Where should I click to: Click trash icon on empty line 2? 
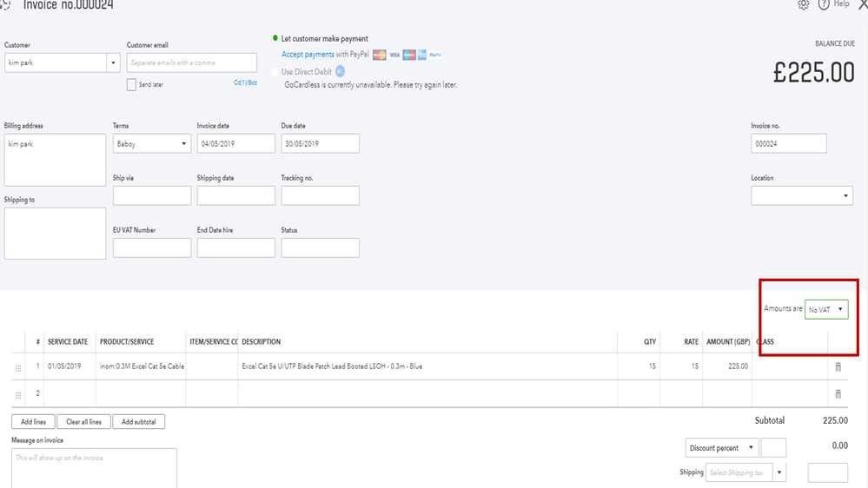pyautogui.click(x=838, y=394)
